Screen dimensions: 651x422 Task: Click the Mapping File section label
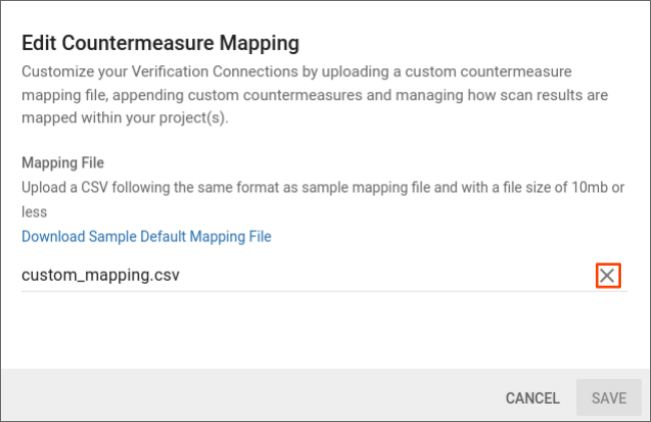(63, 162)
